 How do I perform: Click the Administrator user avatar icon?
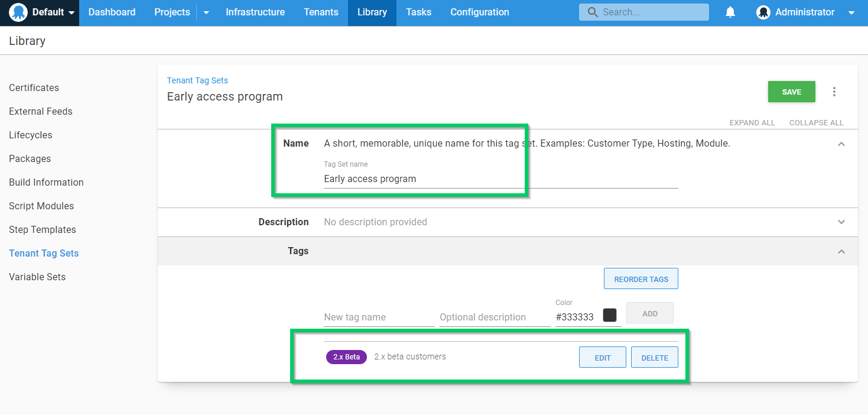[763, 12]
